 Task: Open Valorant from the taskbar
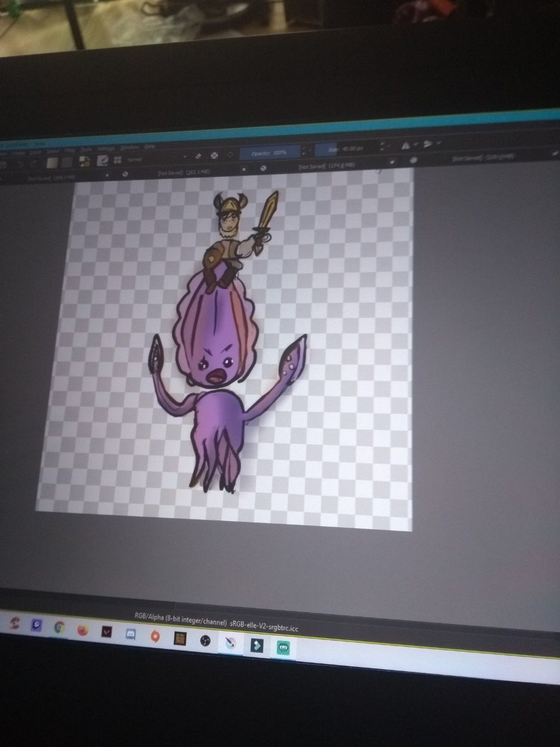pos(107,631)
